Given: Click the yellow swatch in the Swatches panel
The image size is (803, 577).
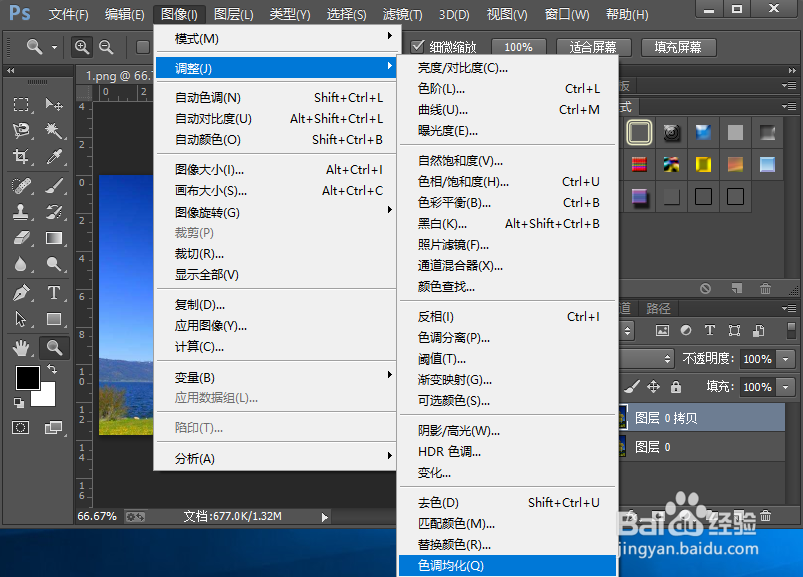Looking at the screenshot, I should [703, 164].
